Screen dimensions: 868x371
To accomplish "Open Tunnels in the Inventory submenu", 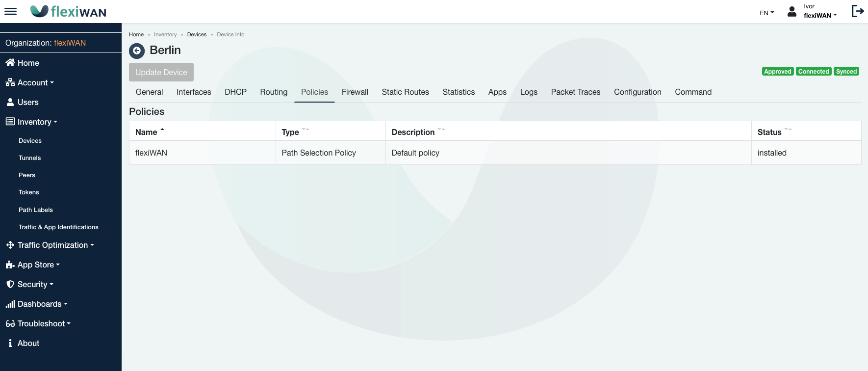I will click(30, 158).
